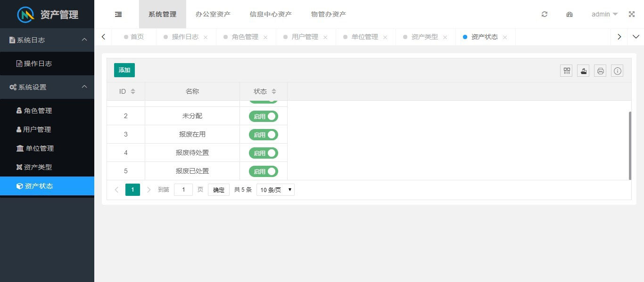Viewport: 644px width, 282px height.
Task: Toggle the 报废在用 status switch
Action: coord(264,135)
